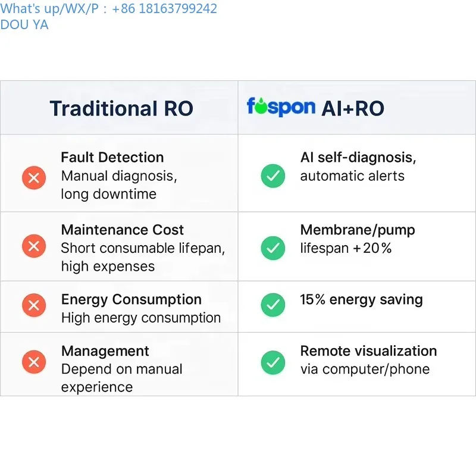476x476 pixels.
Task: Click the fospon logo in the header
Action: click(x=281, y=108)
